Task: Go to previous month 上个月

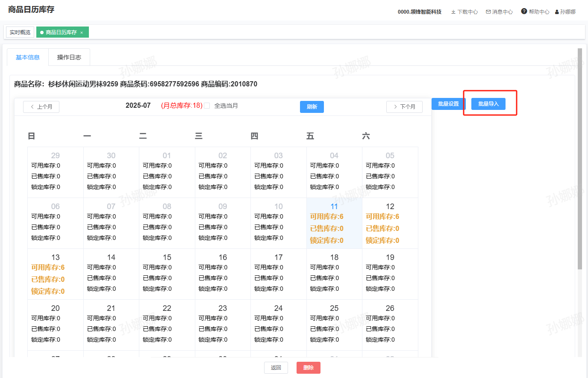Action: tap(41, 107)
